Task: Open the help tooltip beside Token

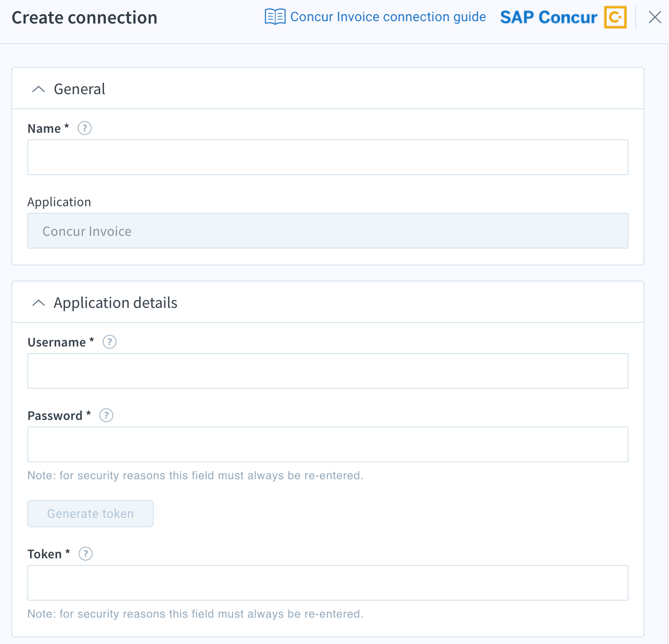Action: tap(85, 554)
